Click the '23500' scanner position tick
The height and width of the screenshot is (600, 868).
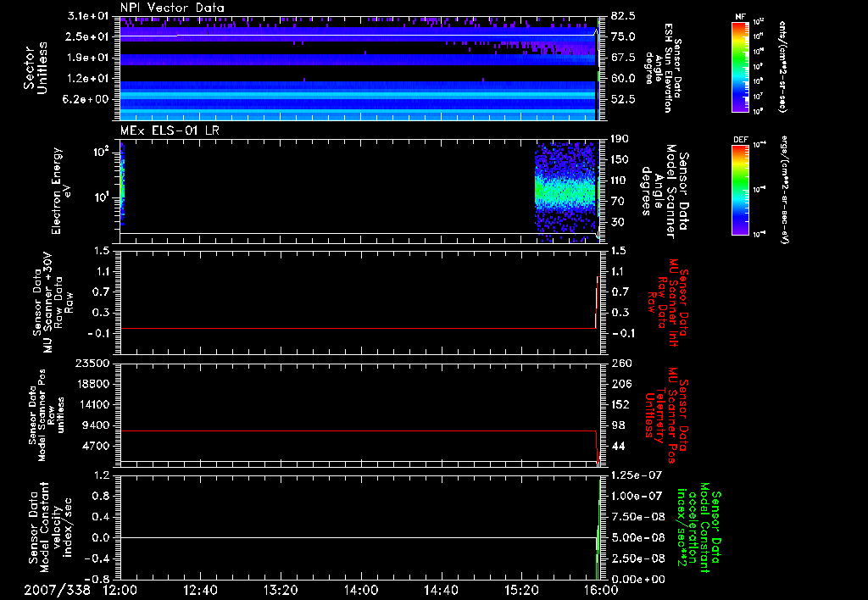(x=92, y=363)
